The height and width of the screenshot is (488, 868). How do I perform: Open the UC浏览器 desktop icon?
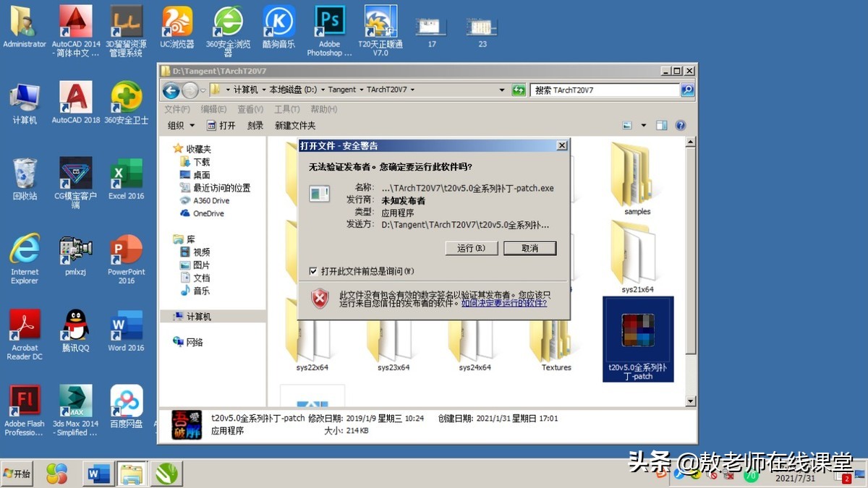point(176,22)
